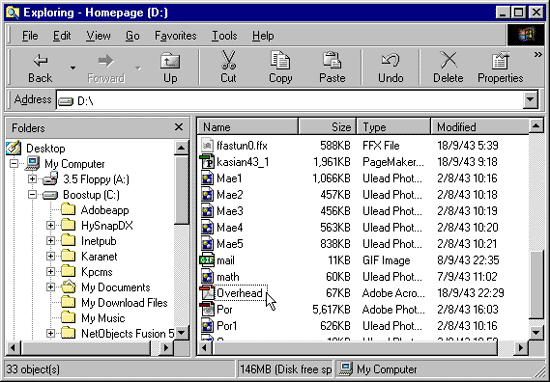
Task: Select the My Music folder
Action: 103,318
